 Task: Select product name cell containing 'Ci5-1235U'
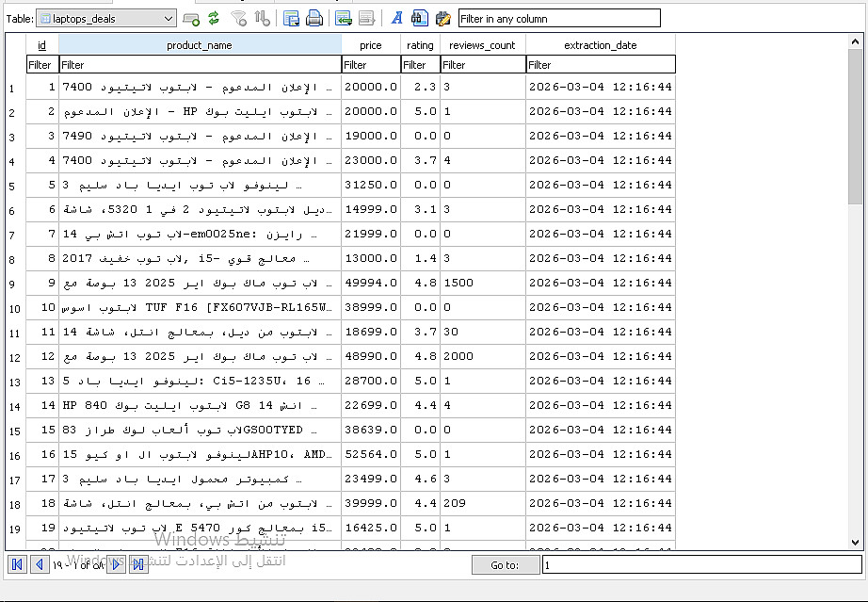point(200,381)
